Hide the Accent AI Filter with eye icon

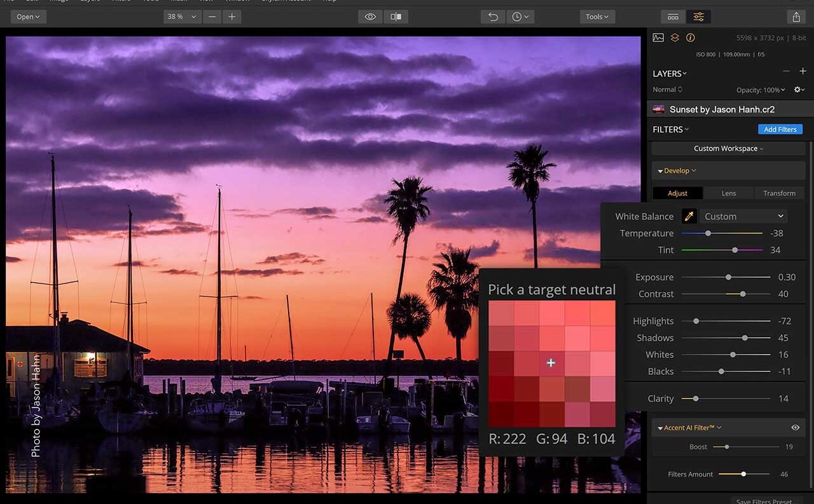[x=796, y=428]
